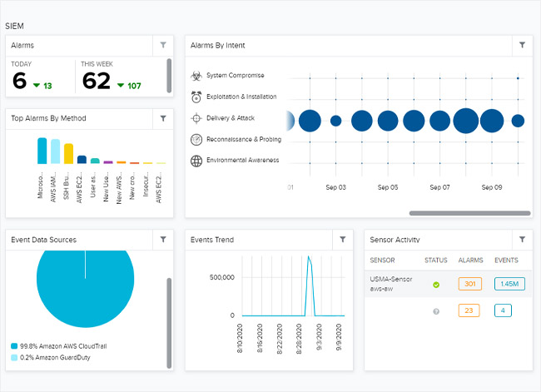Click the Event Data Sources vertical scrollbar

click(170, 320)
